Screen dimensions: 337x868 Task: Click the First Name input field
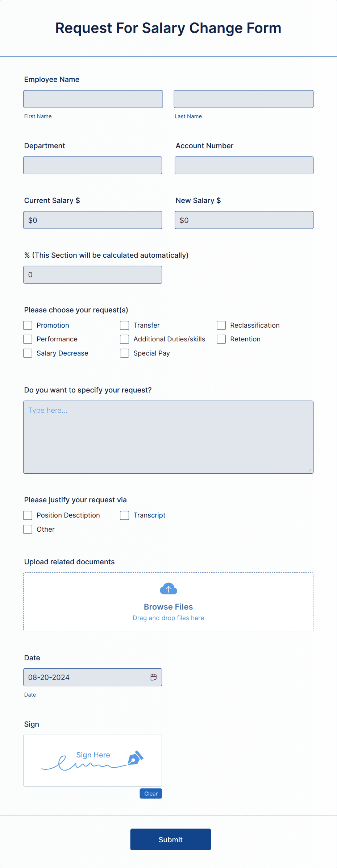93,99
